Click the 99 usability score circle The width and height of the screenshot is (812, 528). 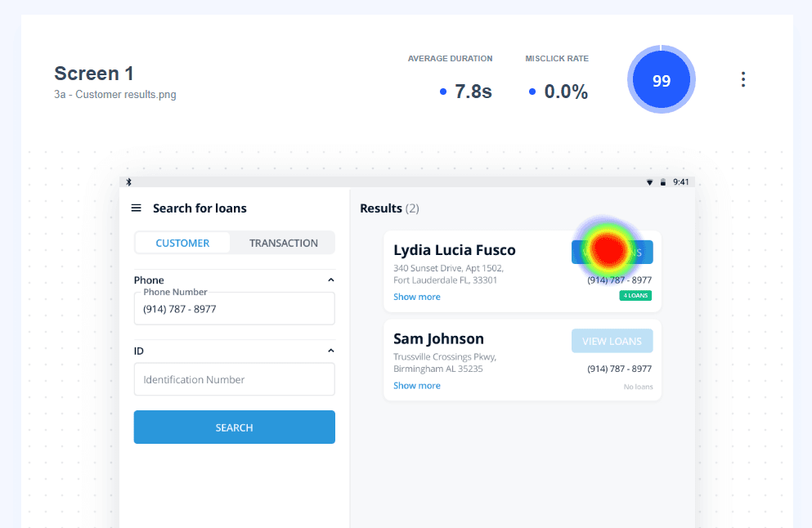coord(662,80)
